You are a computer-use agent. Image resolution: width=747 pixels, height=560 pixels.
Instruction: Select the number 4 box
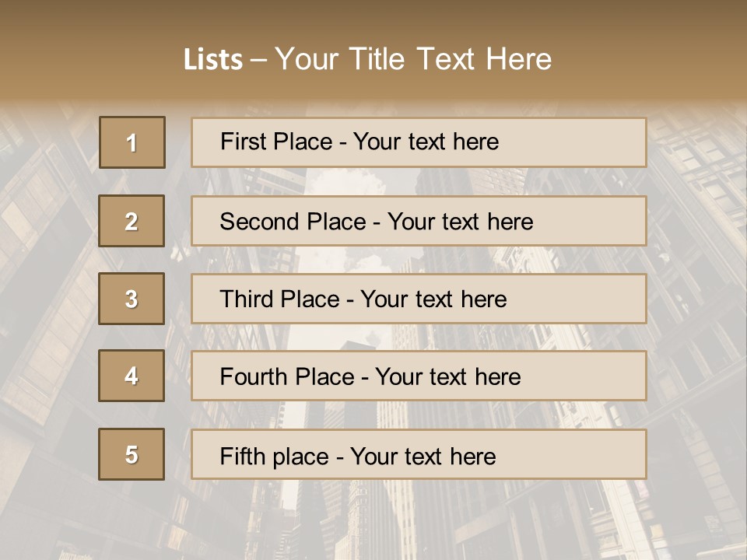(x=132, y=376)
